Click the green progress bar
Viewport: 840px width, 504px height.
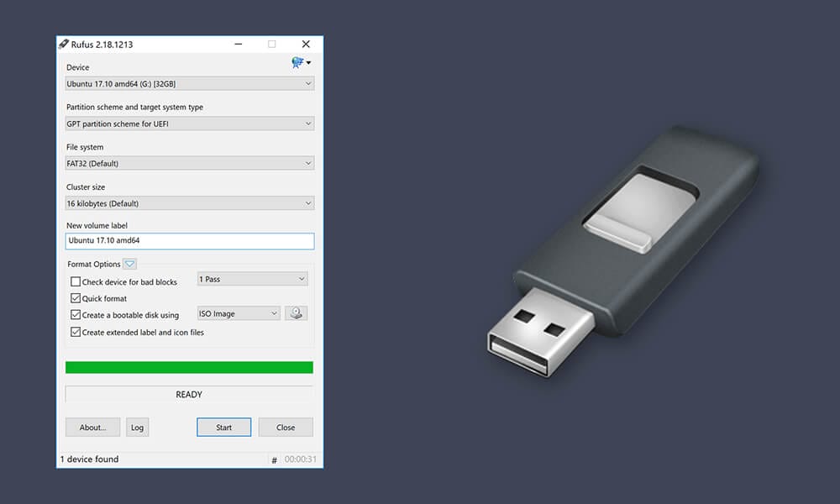[x=189, y=367]
